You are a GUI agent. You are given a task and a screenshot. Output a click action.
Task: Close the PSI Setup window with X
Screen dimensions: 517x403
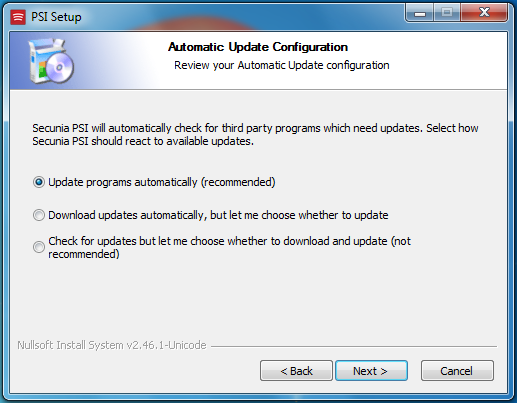coord(484,13)
